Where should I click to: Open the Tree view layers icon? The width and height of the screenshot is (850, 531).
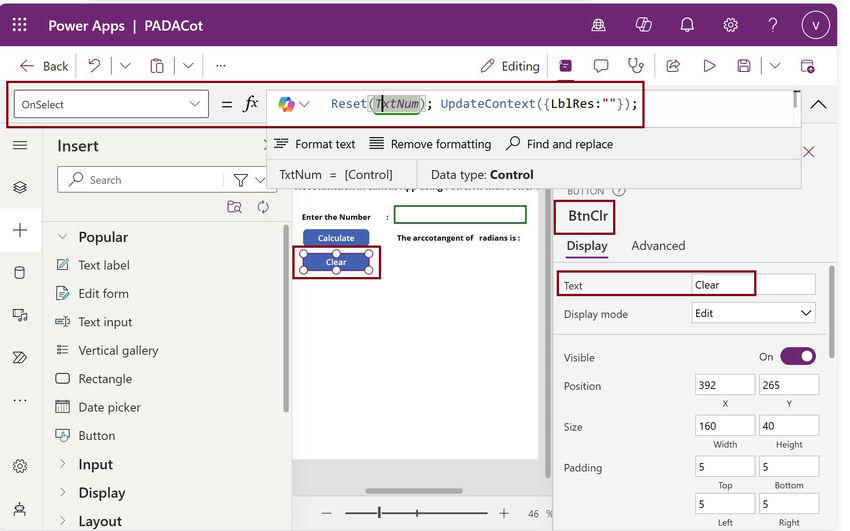(20, 187)
